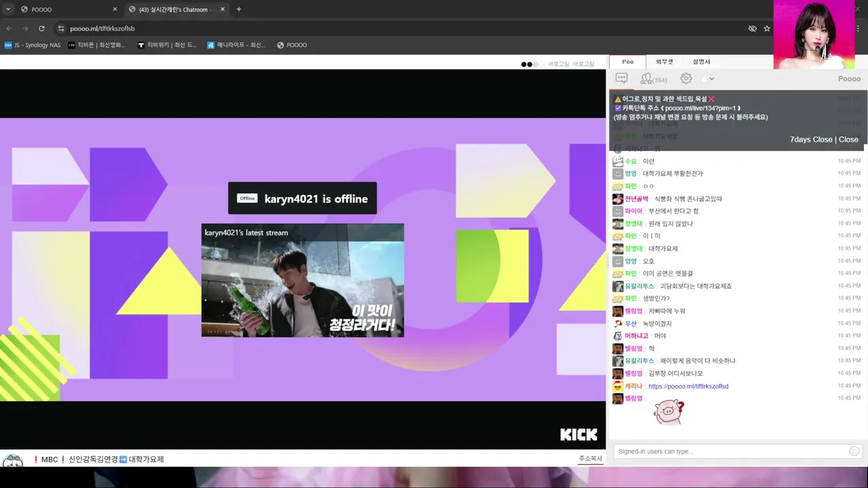Expand the dropdown chevron beside the gear icon
Screen dimensions: 868x488
(711, 79)
